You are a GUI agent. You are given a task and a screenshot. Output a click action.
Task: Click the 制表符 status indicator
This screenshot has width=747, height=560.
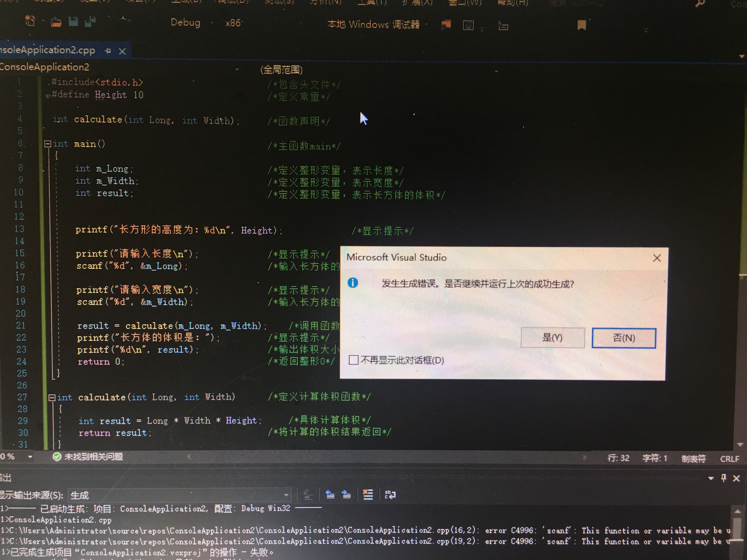click(x=693, y=459)
